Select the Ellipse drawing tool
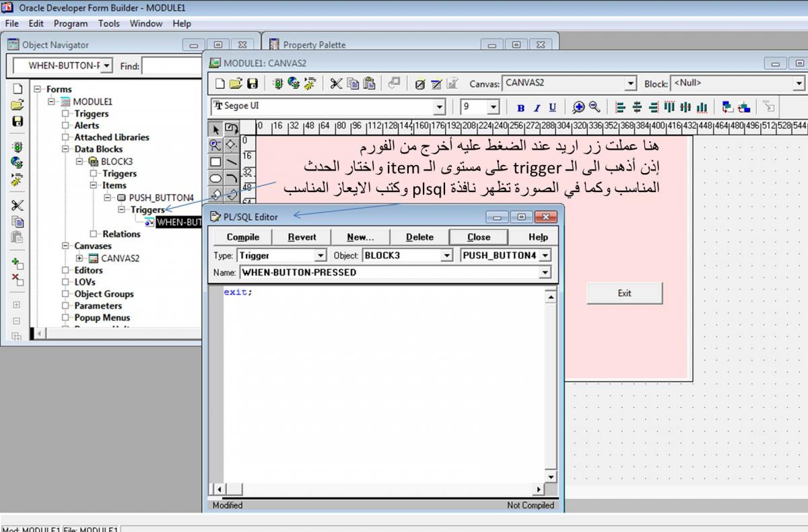 coord(215,178)
